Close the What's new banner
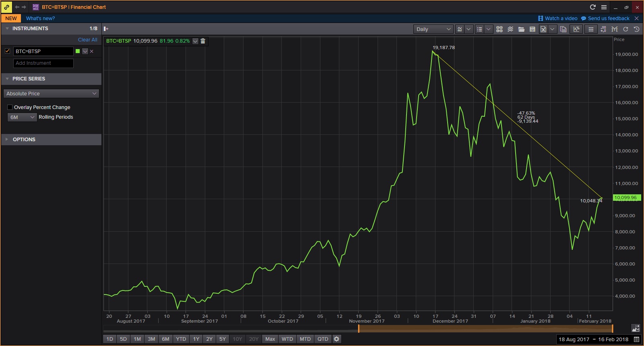 coord(636,19)
